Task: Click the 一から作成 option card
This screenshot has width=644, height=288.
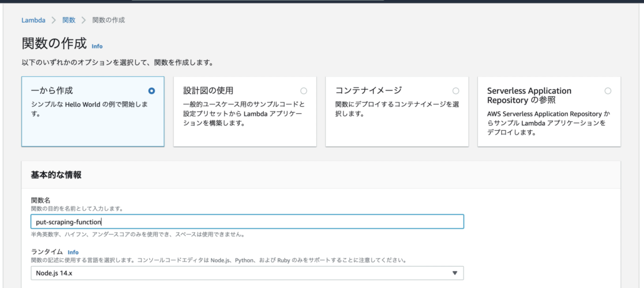Action: click(x=93, y=111)
